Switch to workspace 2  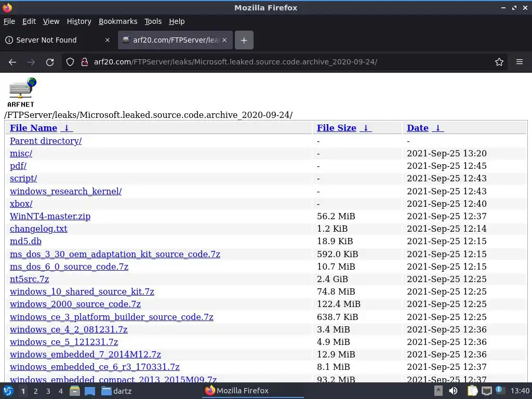coord(36,391)
